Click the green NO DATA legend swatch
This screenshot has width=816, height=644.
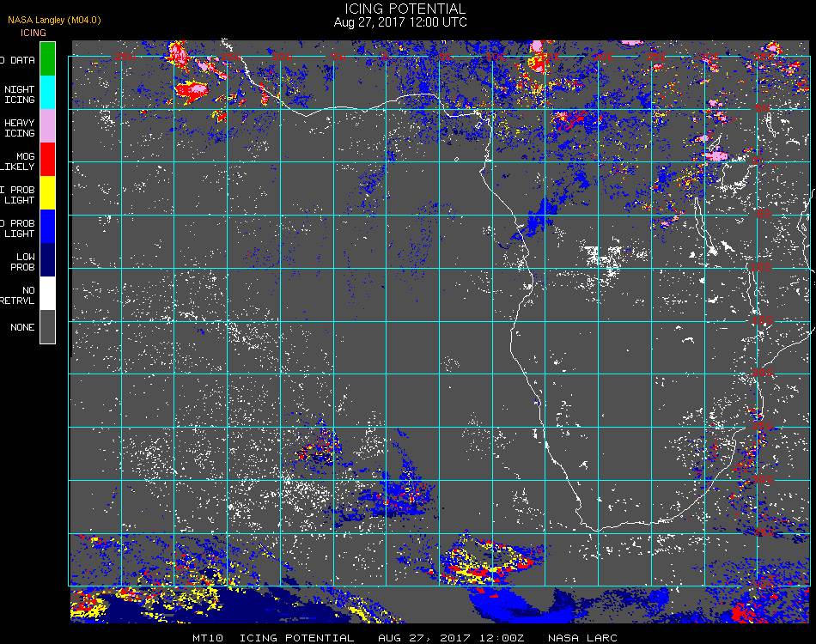[47, 58]
